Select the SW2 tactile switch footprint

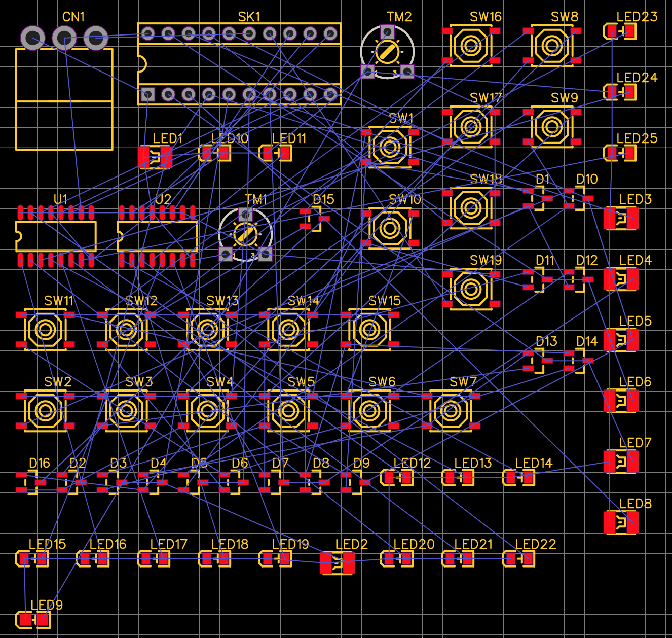click(x=45, y=411)
